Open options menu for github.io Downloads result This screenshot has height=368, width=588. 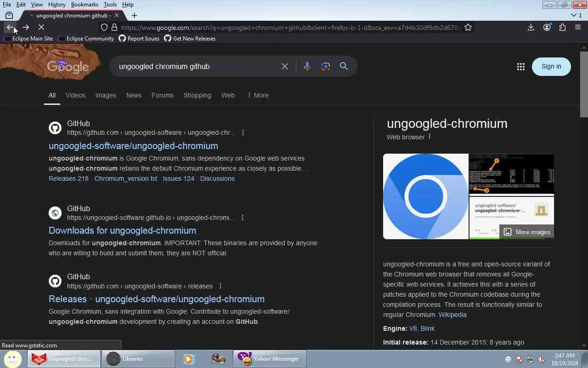(243, 218)
